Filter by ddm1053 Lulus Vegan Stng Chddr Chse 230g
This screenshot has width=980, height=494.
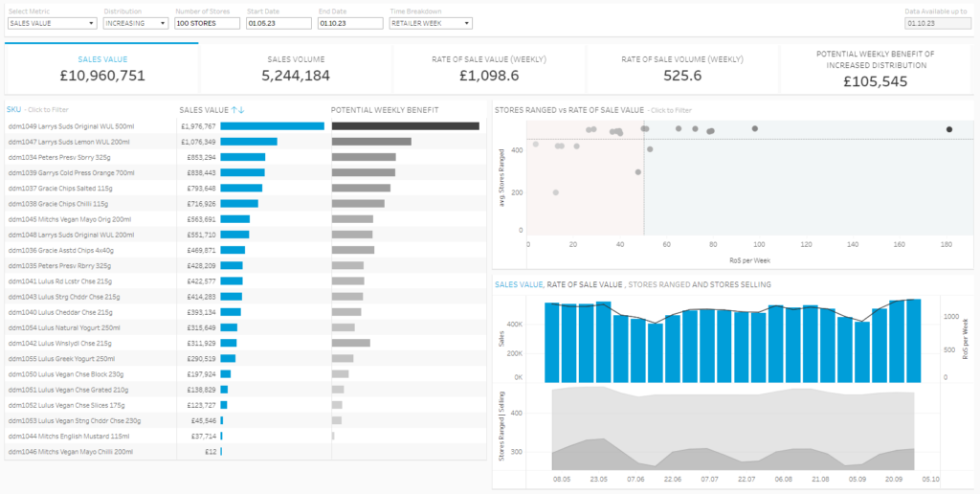pyautogui.click(x=74, y=421)
